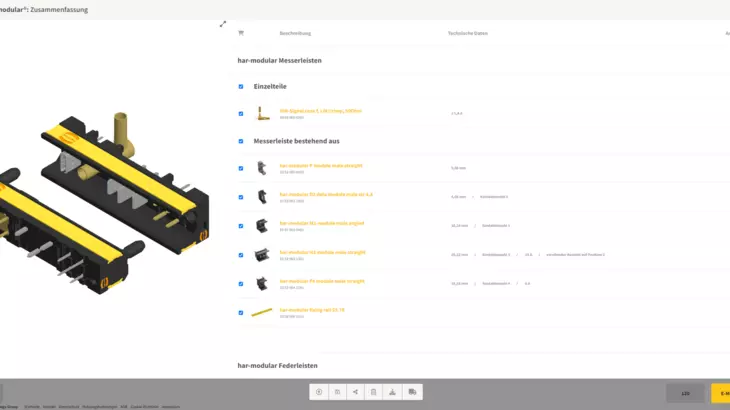Screen dimensions: 730x410
Task: Expand the 3D preview to fullscreen
Action: click(x=223, y=24)
